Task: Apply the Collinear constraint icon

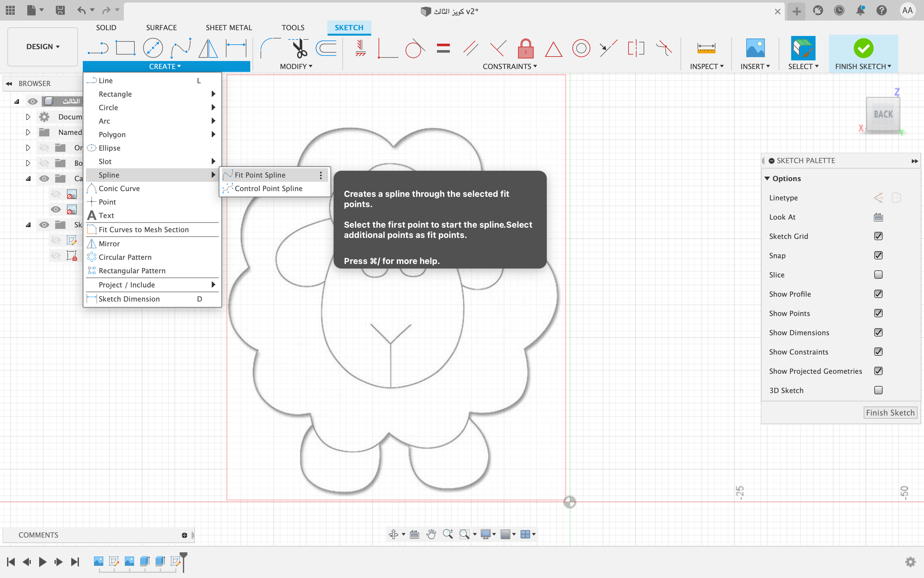Action: point(608,48)
